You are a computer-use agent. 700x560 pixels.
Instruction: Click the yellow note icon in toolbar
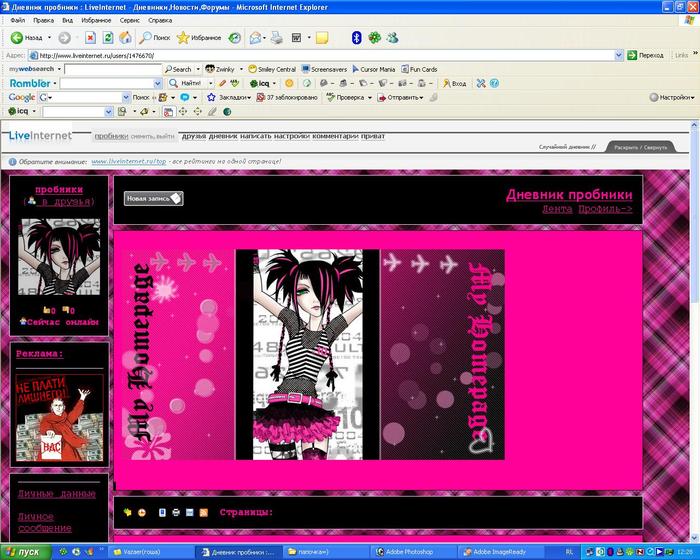point(322,38)
